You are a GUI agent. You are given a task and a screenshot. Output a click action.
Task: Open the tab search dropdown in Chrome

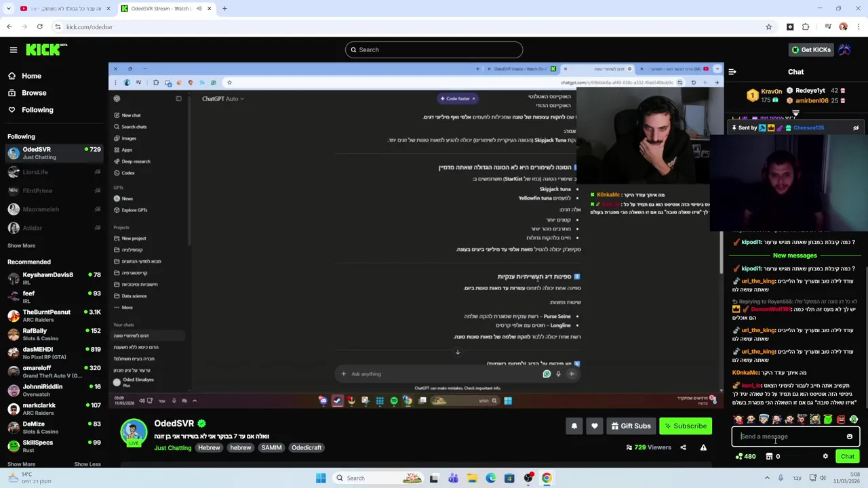pyautogui.click(x=8, y=9)
